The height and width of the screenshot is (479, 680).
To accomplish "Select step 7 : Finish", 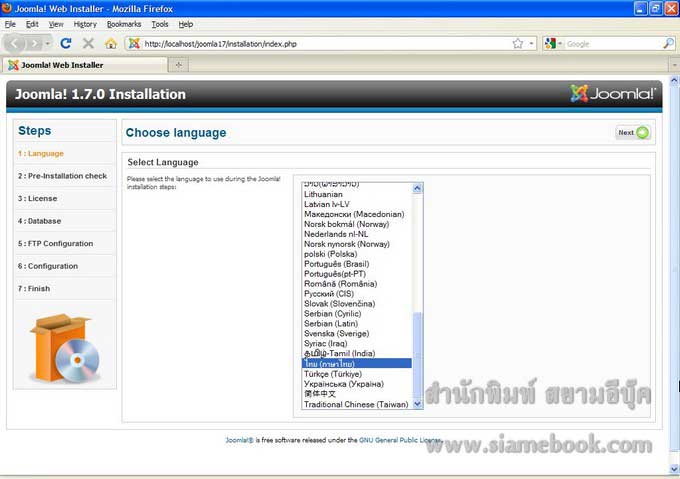I will pos(34,289).
